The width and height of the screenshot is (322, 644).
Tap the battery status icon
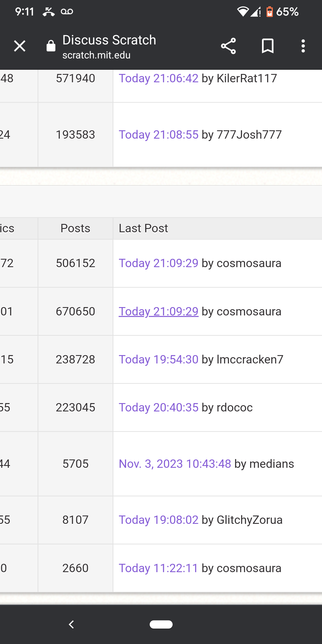point(270,12)
